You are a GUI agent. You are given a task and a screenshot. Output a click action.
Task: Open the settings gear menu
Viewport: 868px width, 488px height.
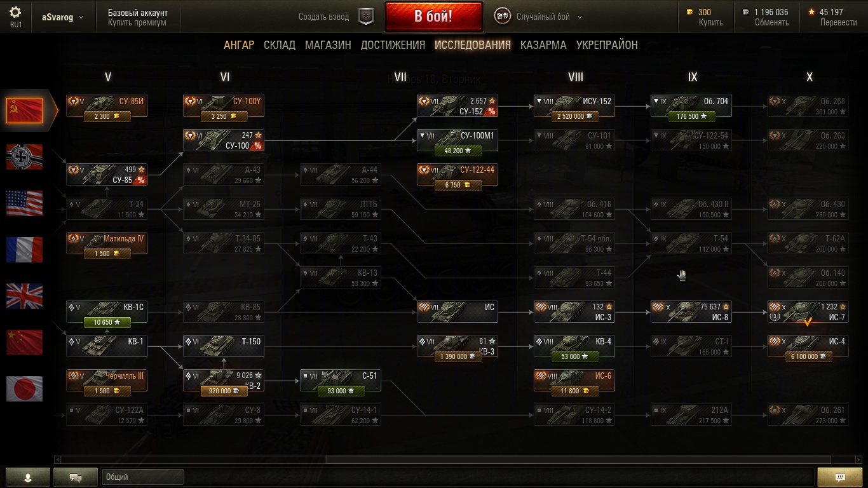[x=15, y=12]
